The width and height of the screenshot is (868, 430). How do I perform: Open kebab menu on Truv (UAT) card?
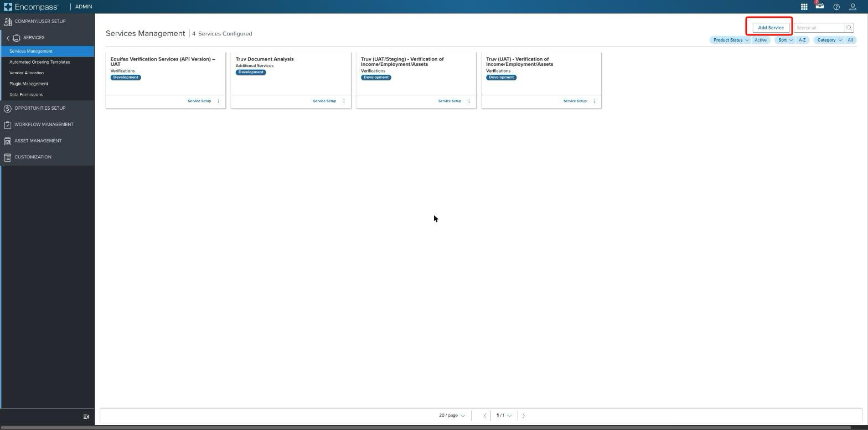[594, 101]
